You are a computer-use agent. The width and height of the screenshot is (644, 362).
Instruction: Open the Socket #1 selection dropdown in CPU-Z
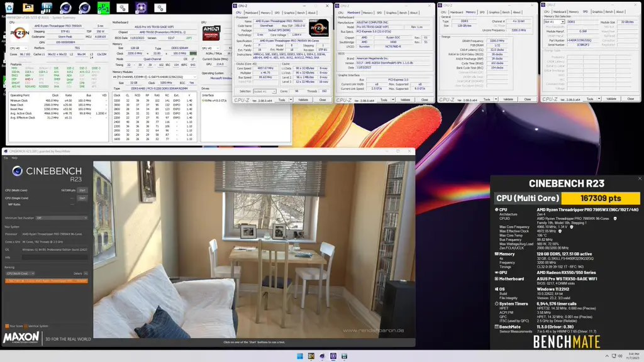point(264,91)
